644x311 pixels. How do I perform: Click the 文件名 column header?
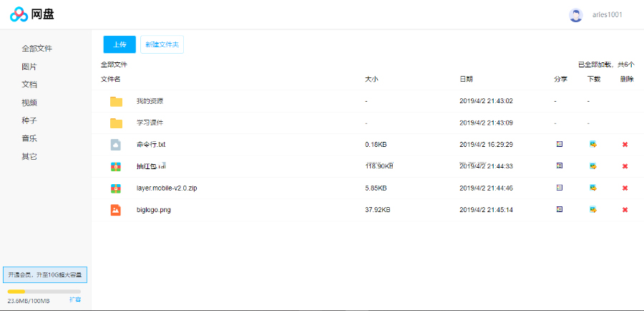(x=111, y=80)
